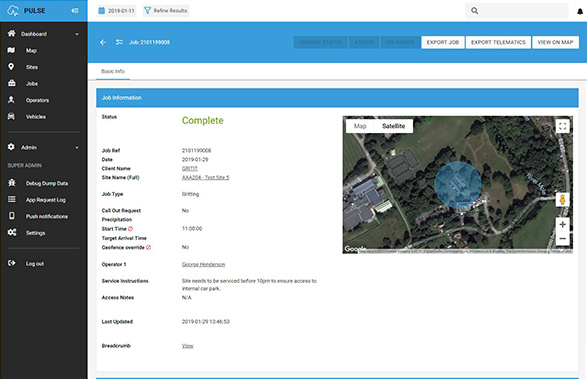Go back using the left arrow
The width and height of the screenshot is (587, 379).
click(103, 42)
